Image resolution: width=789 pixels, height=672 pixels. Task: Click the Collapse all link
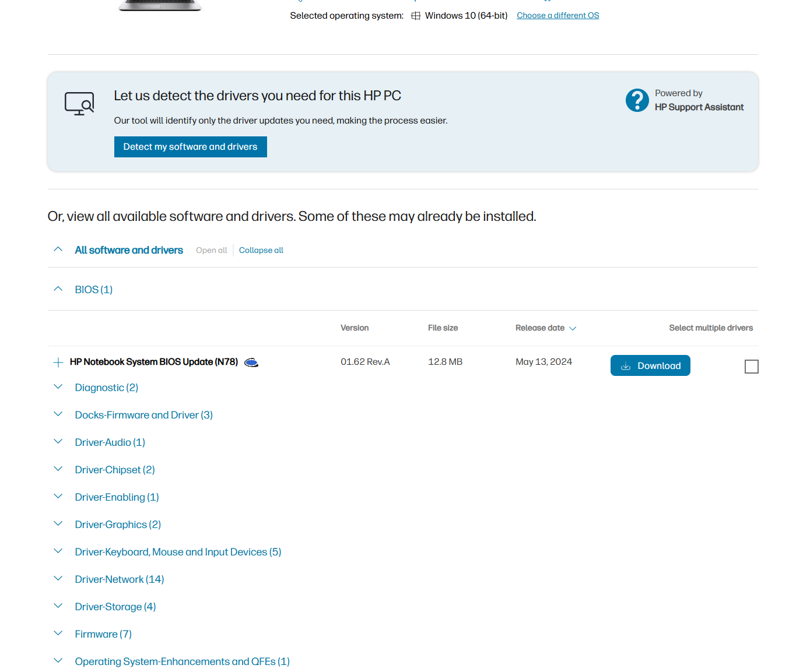click(261, 250)
